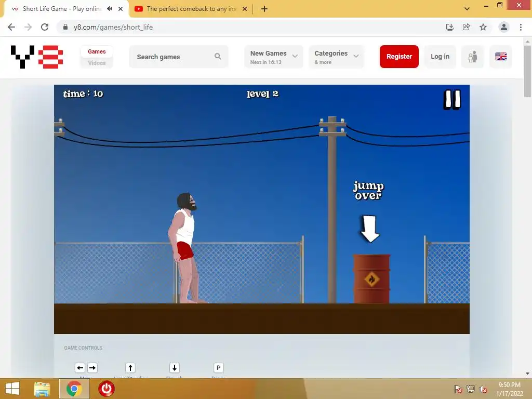Expand the Categories dropdown
This screenshot has width=532, height=399.
point(336,57)
